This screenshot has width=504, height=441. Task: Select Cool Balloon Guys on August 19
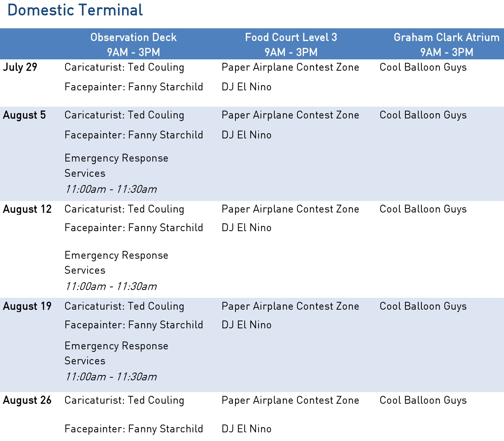pyautogui.click(x=423, y=306)
